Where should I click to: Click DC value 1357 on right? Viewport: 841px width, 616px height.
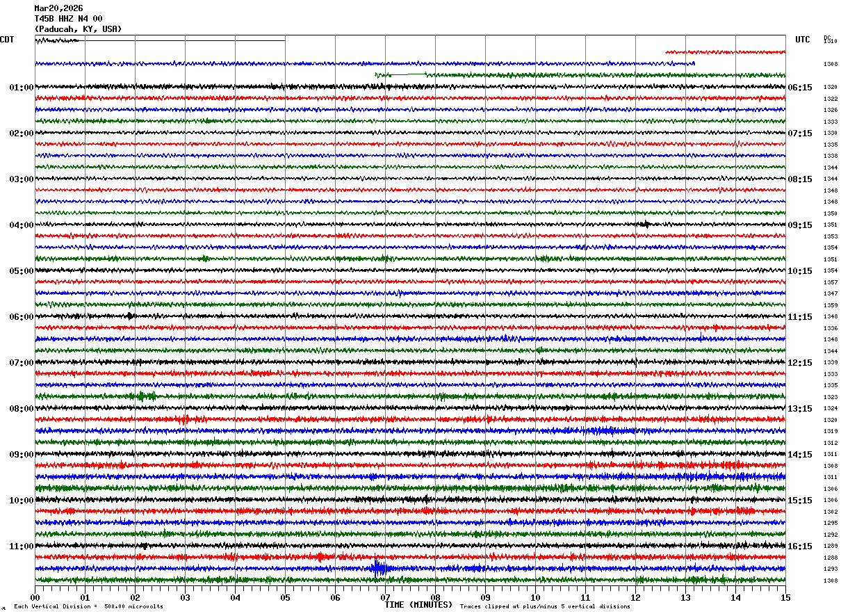tap(831, 283)
